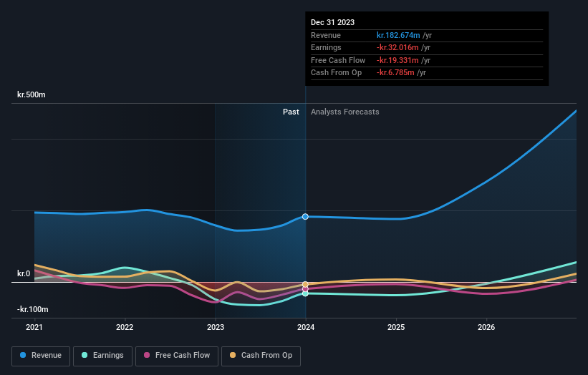The height and width of the screenshot is (375, 588).
Task: Click the Revenue label in the tooltip
Action: (325, 35)
